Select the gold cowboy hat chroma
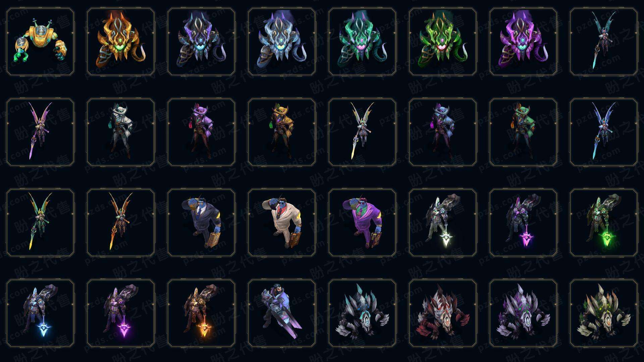 282,132
